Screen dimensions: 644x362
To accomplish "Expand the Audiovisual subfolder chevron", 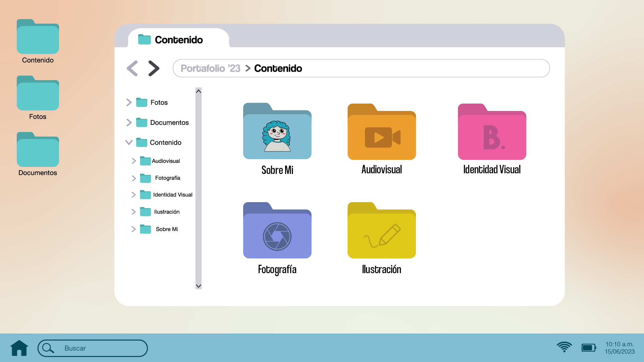I will pos(133,161).
